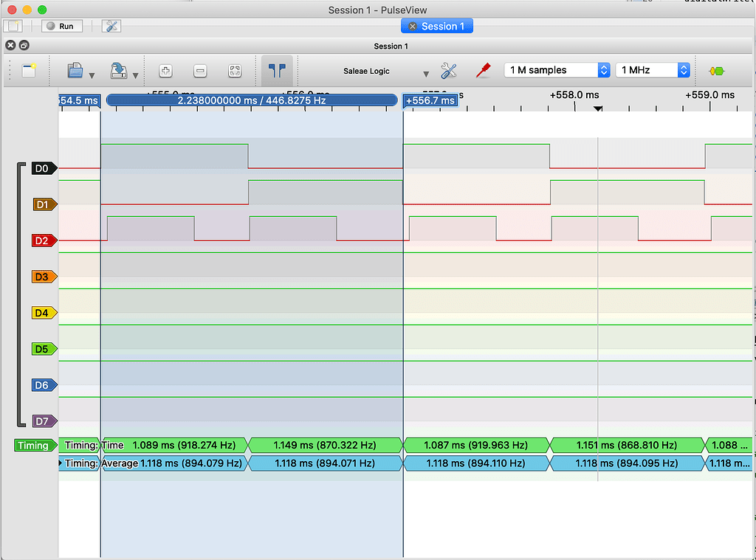
Task: Click the zoom-to-fit icon
Action: tap(235, 71)
